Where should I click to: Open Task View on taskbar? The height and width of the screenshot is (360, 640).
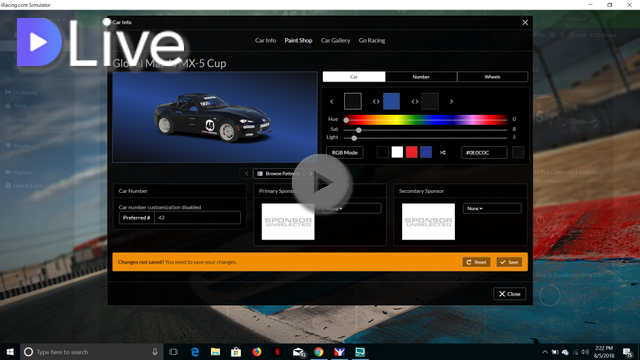point(173,352)
